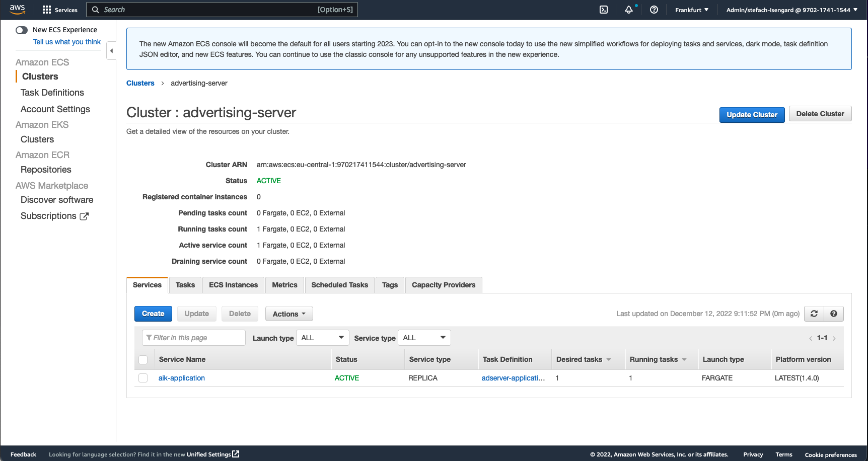The height and width of the screenshot is (461, 868).
Task: Open help for the services table
Action: [834, 314]
